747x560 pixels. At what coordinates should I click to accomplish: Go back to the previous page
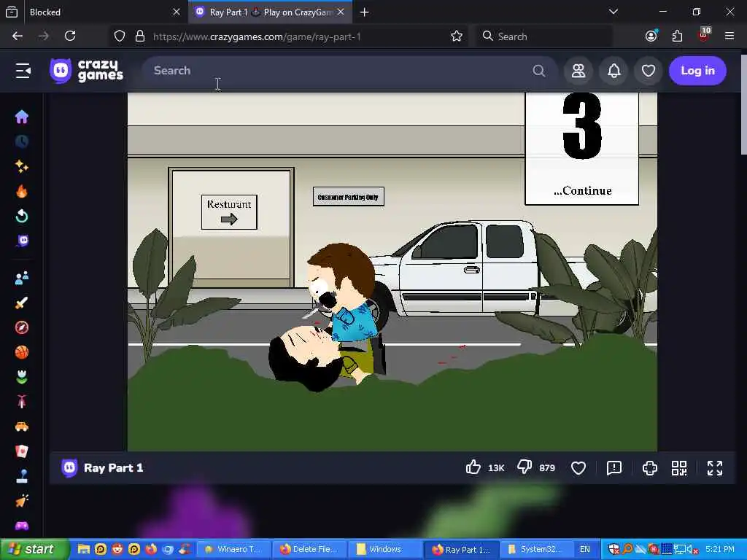click(x=18, y=36)
